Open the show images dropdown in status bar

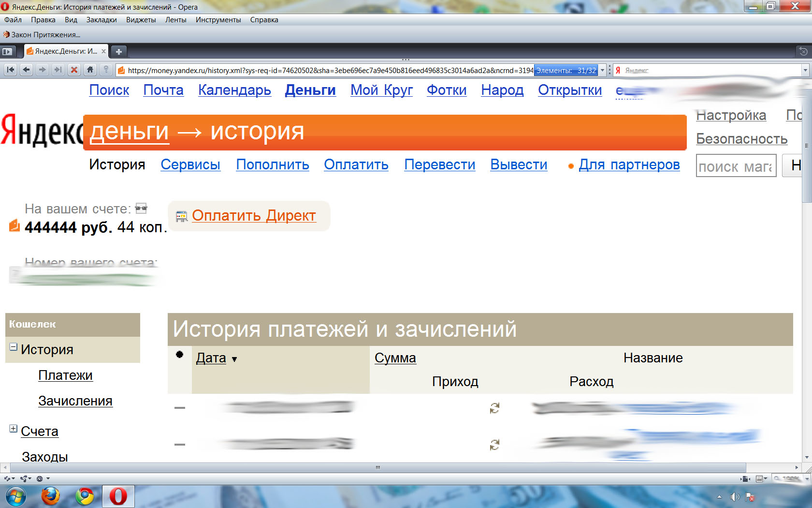pos(761,478)
